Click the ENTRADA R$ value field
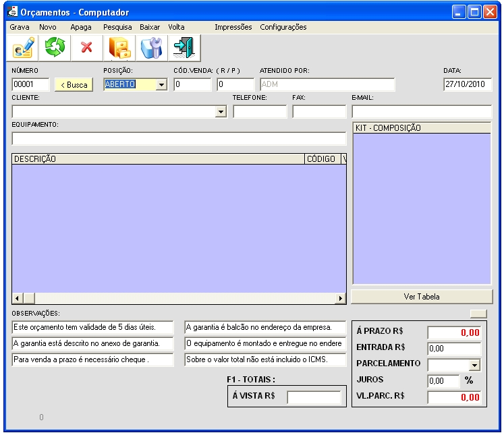Image resolution: width=504 pixels, height=435 pixels. pos(454,349)
